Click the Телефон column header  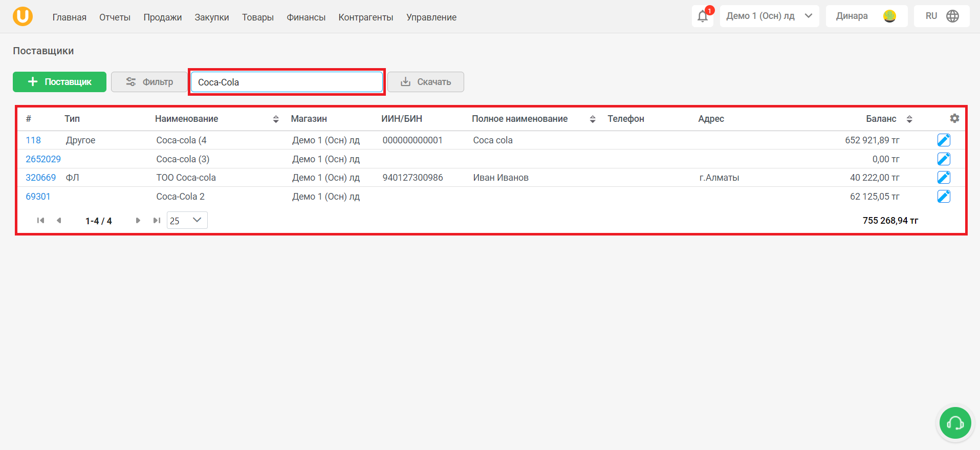coord(626,119)
